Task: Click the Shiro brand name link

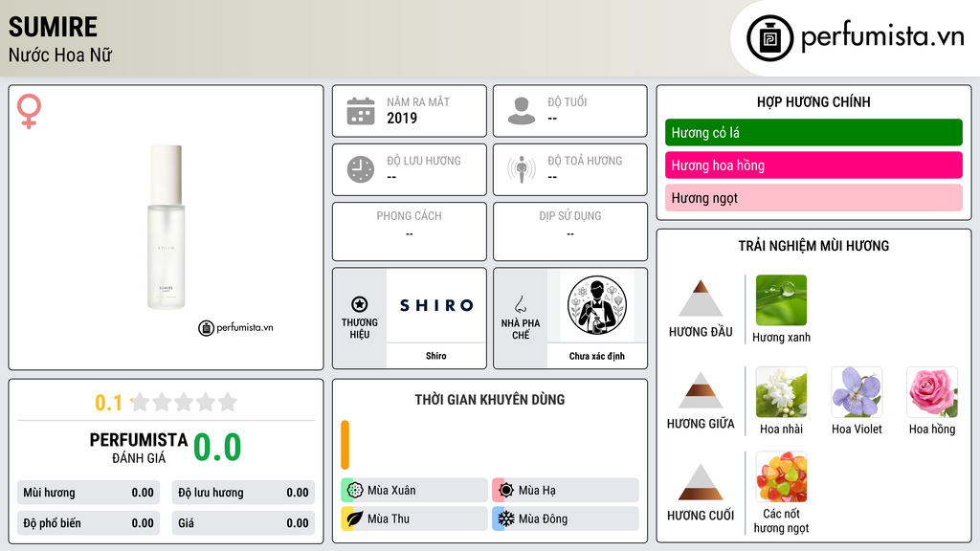Action: click(436, 356)
